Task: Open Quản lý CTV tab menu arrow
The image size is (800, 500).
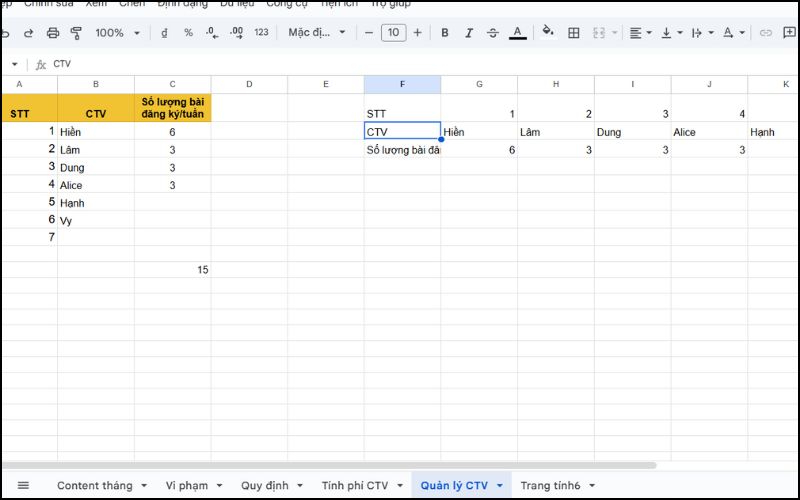Action: pos(500,486)
